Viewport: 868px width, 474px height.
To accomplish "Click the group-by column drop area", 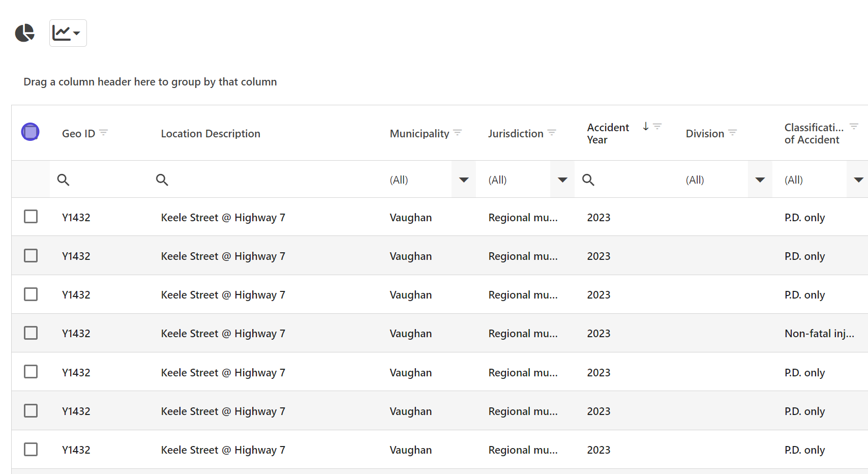I will [x=151, y=82].
